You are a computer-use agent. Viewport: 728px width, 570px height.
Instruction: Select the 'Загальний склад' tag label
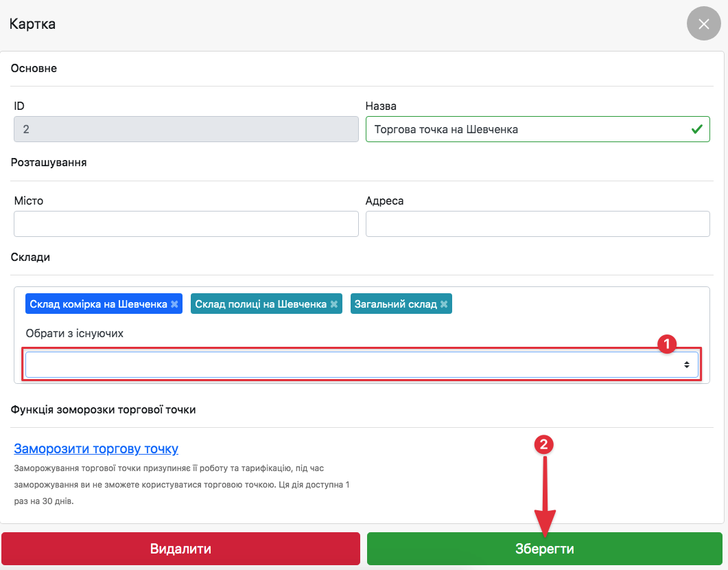click(395, 304)
